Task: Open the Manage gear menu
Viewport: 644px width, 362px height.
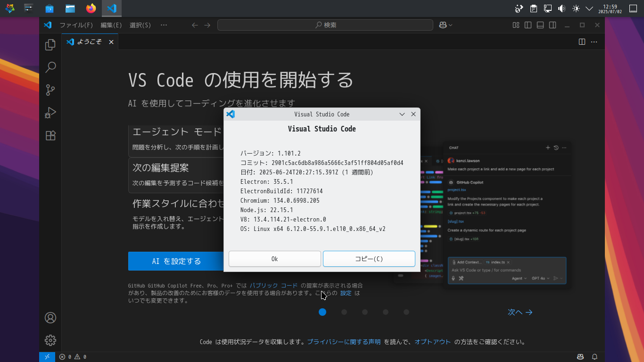Action: 50,340
